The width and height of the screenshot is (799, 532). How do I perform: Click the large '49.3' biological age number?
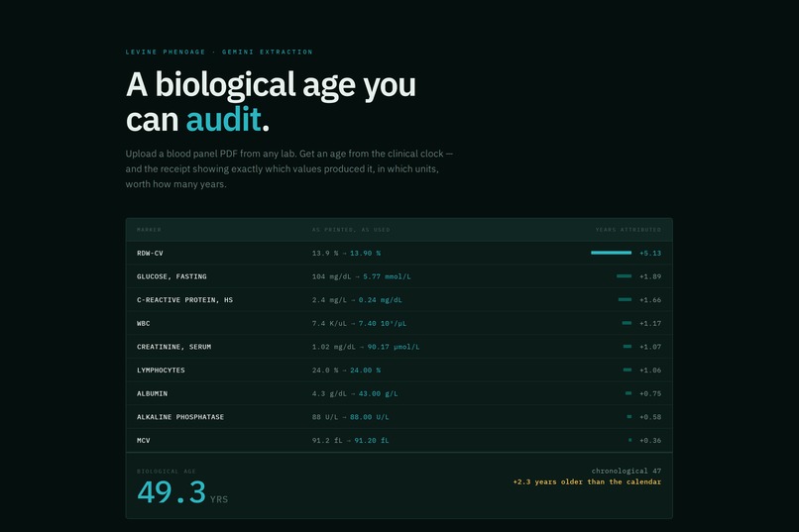click(x=171, y=492)
